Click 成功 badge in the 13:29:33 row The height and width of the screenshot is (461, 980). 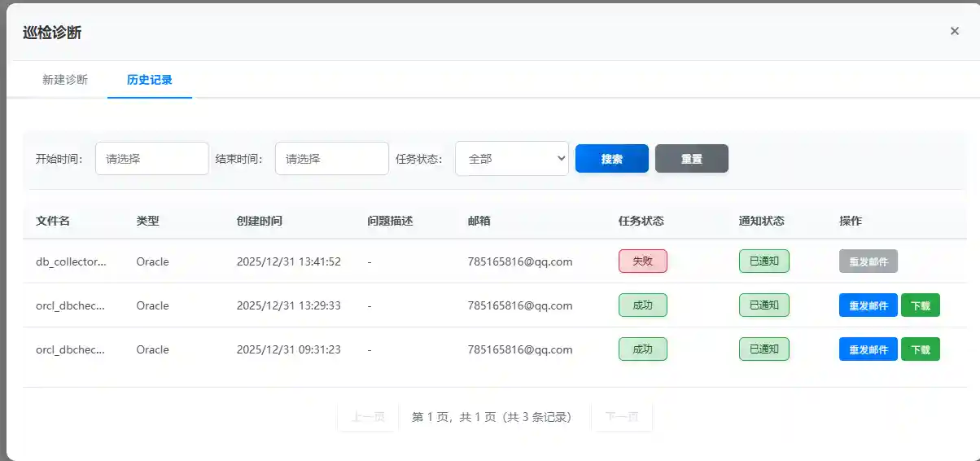pyautogui.click(x=643, y=305)
